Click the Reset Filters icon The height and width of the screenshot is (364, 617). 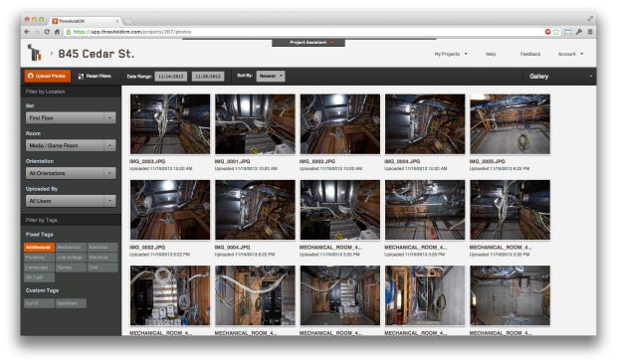[81, 77]
